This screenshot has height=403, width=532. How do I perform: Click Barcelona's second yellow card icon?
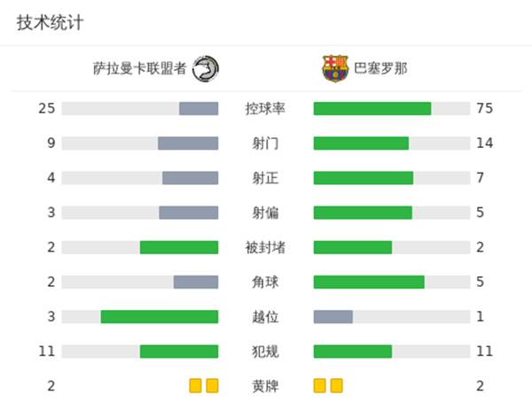point(336,386)
